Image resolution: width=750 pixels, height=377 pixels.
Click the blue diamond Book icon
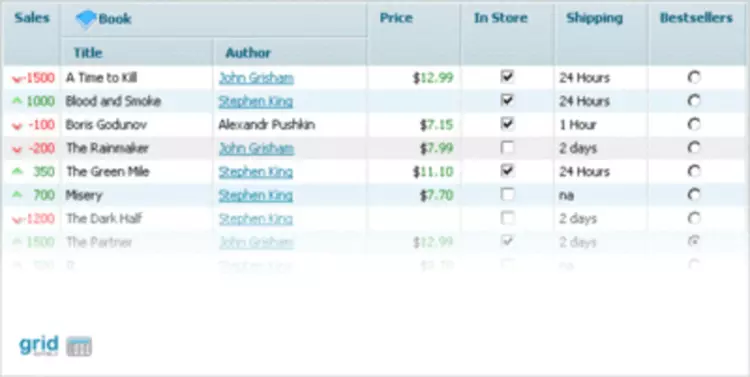(86, 19)
